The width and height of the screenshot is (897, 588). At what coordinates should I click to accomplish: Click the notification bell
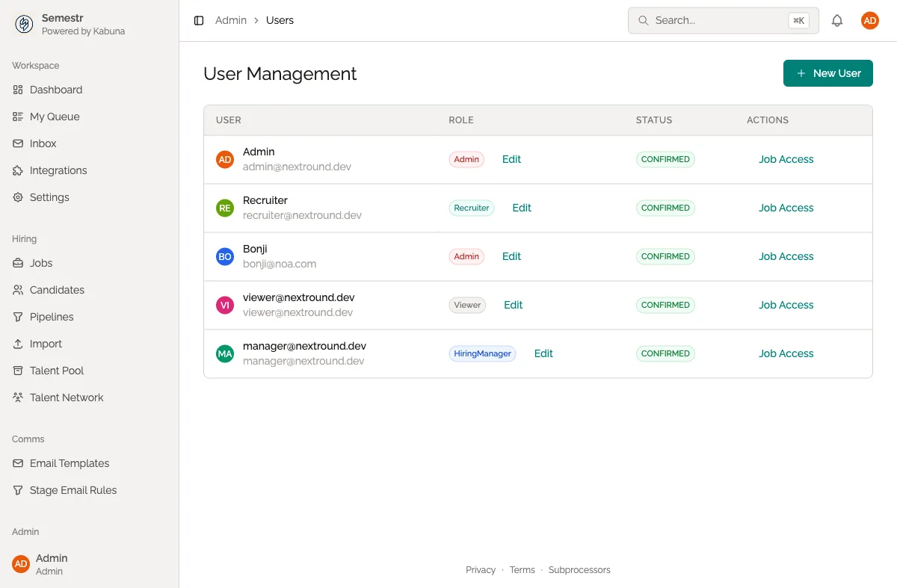[x=837, y=20]
